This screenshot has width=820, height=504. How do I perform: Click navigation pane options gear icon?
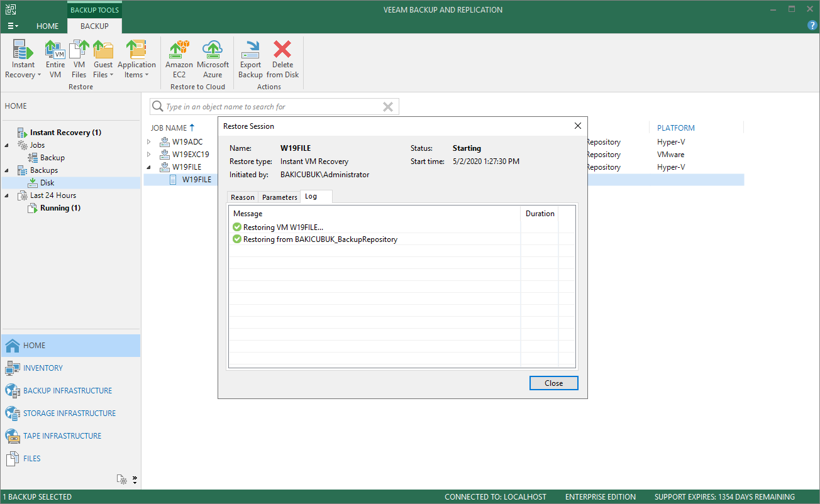pyautogui.click(x=122, y=479)
